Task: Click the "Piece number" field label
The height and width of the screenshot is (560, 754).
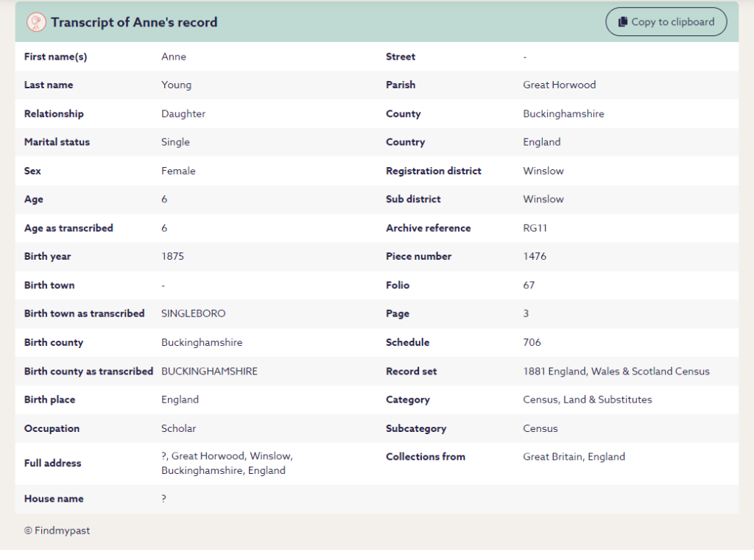Action: click(x=419, y=256)
